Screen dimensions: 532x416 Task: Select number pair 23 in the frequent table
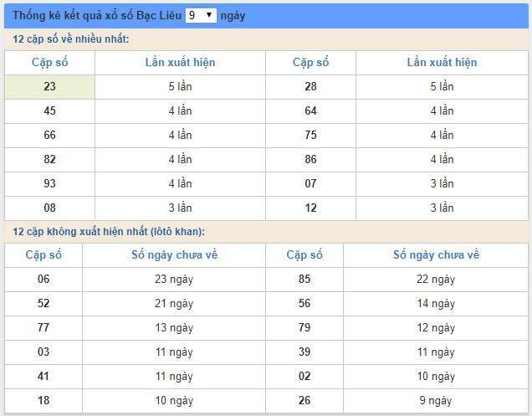pyautogui.click(x=49, y=86)
